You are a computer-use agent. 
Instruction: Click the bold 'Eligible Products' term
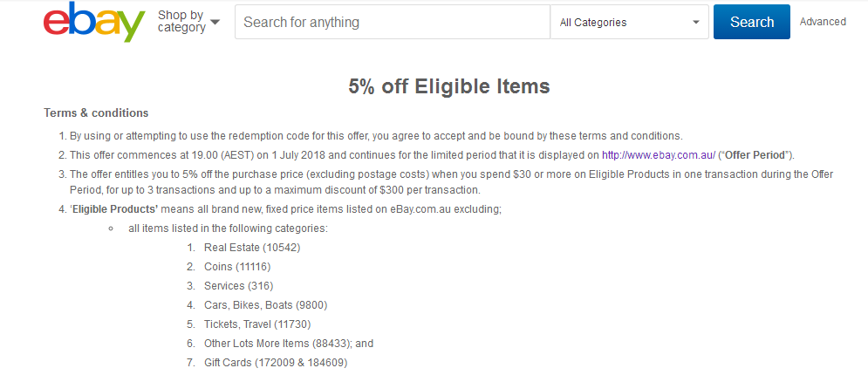114,209
